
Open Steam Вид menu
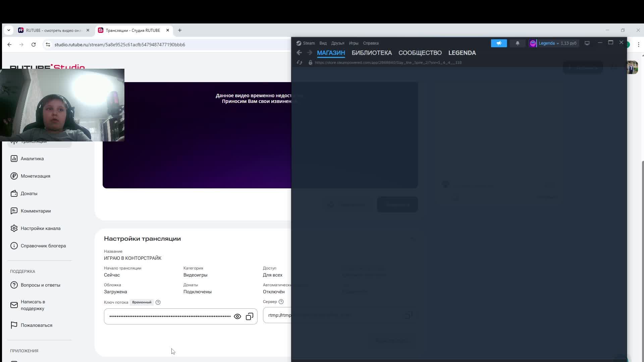click(323, 43)
